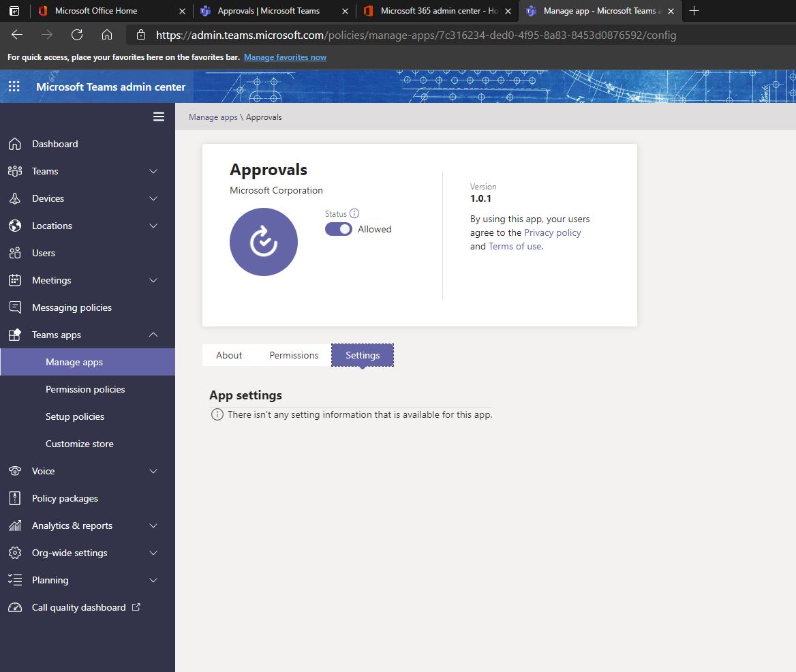Click the browser back arrow
Screen dimensions: 796x672
point(17,35)
